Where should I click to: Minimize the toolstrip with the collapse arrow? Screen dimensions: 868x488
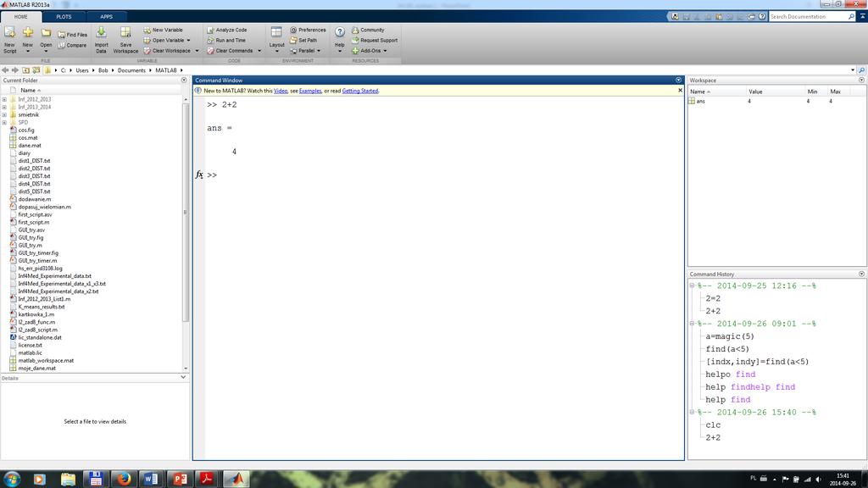pos(862,17)
